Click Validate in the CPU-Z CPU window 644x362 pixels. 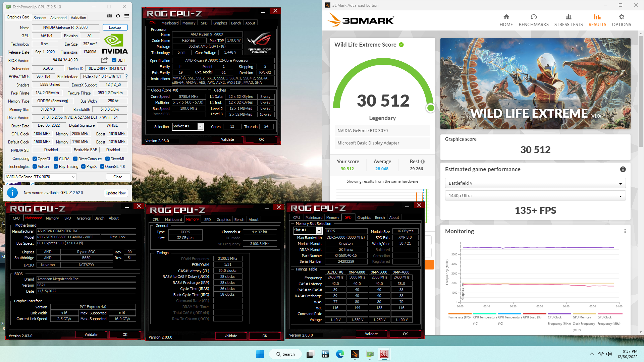tap(227, 139)
